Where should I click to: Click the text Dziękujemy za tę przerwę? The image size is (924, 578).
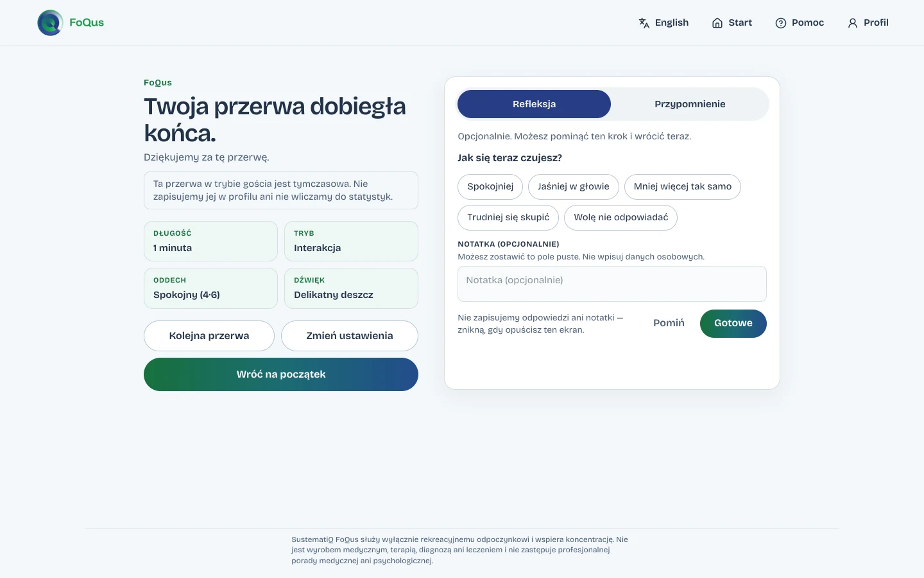207,157
